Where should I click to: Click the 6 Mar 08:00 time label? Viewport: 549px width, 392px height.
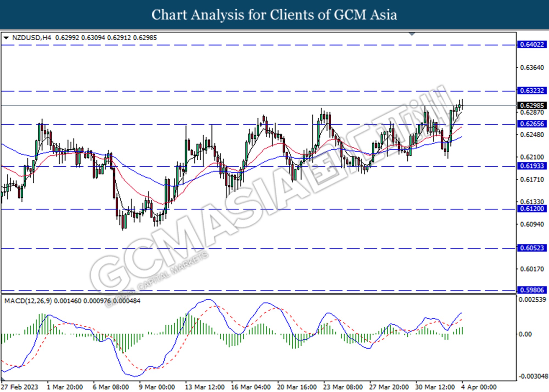coord(111,387)
